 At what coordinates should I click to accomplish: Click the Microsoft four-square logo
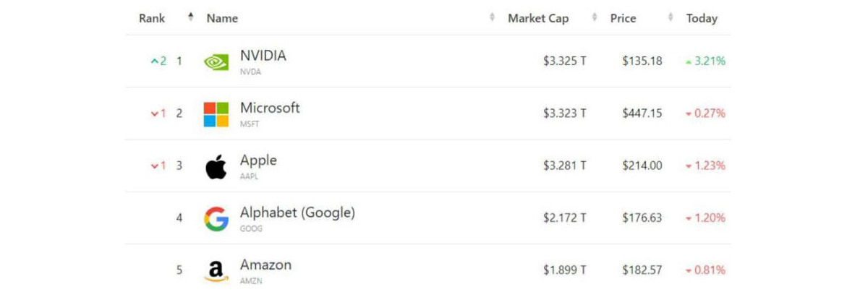click(x=216, y=114)
